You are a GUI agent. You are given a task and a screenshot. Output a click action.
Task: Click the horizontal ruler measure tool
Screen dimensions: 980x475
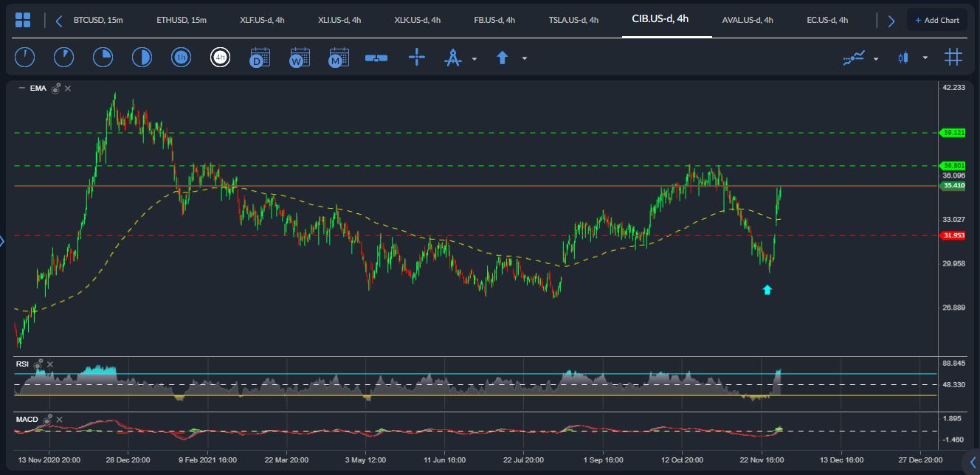point(376,57)
